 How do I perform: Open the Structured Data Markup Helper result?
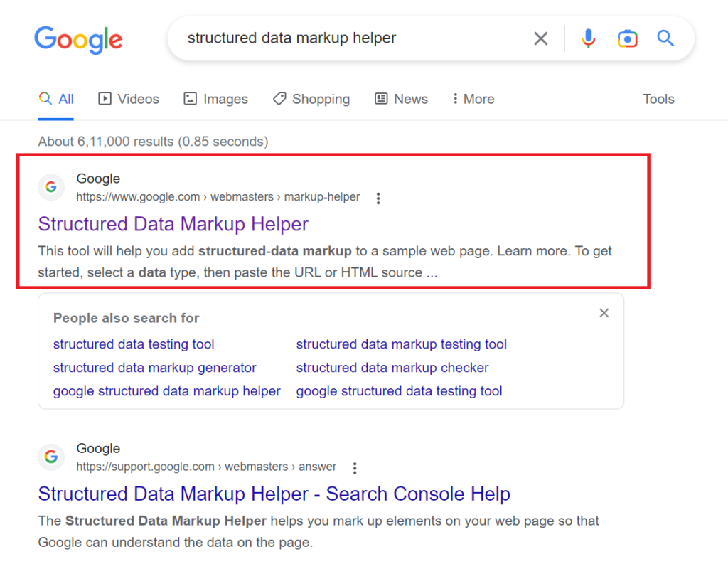[173, 224]
